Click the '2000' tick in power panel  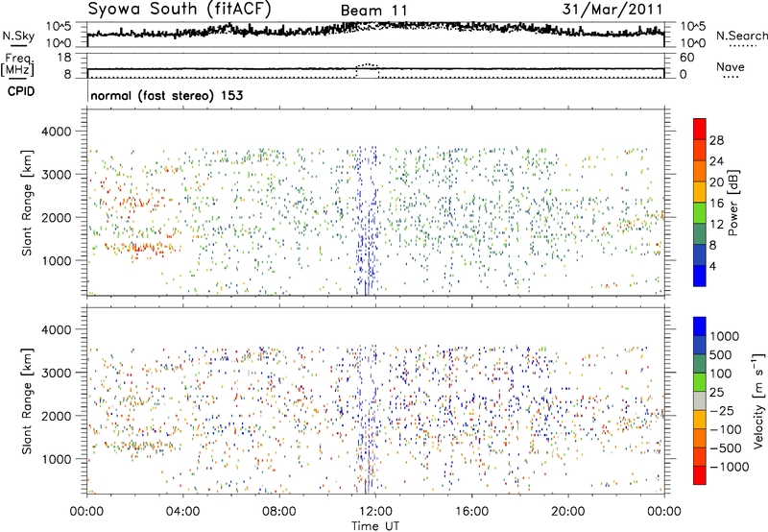tap(56, 217)
